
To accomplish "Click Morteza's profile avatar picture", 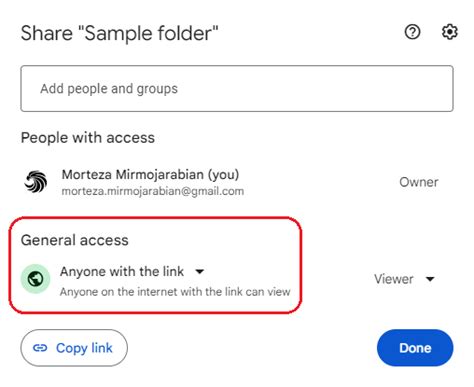I will click(35, 182).
